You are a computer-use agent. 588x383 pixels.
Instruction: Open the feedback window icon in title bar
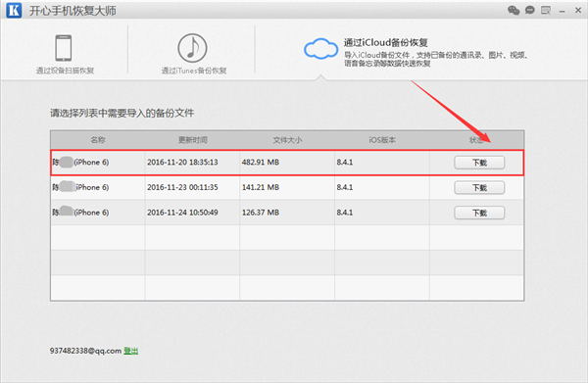coord(546,10)
